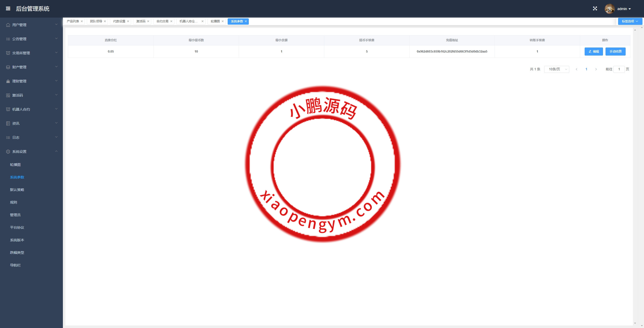The image size is (644, 328).
Task: Expand the 机器人合约 submenu chevron
Action: pos(56,109)
